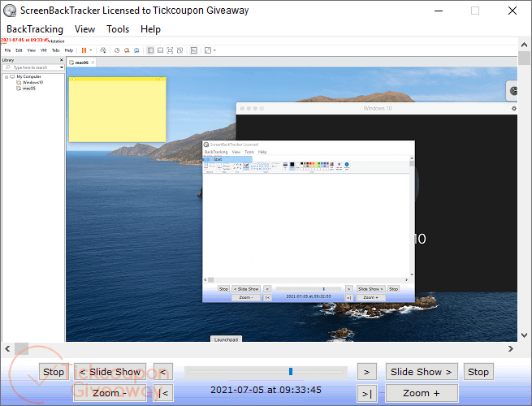Screen dimensions: 532x406
Task: Click the Manage Snapshots icon in VMware toolbar
Action: [x=136, y=50]
